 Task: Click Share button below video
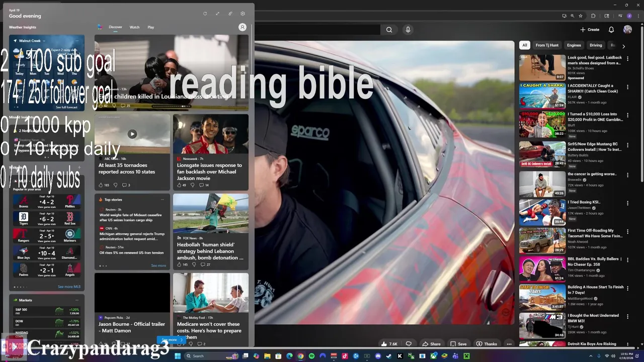coord(432,344)
